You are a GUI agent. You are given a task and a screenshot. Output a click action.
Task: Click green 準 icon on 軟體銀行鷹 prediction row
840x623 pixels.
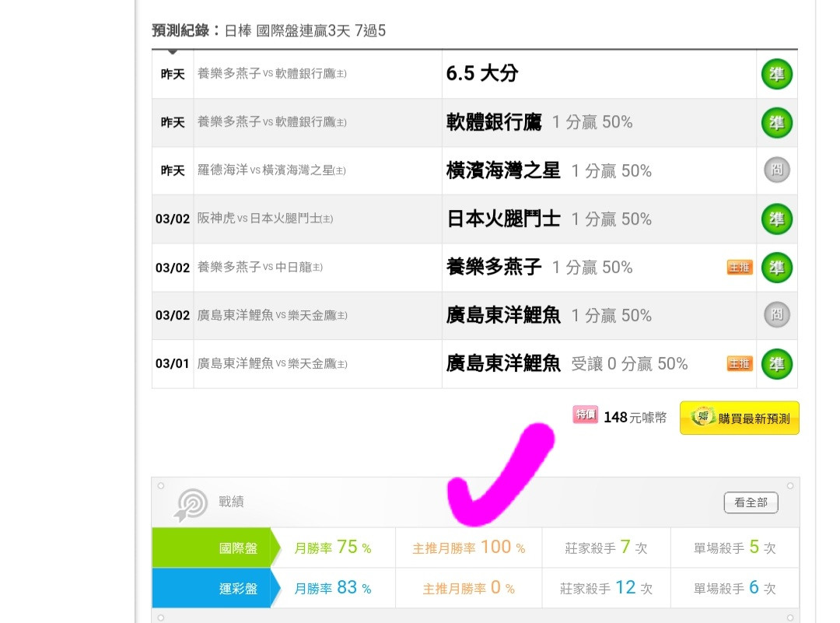click(x=776, y=123)
